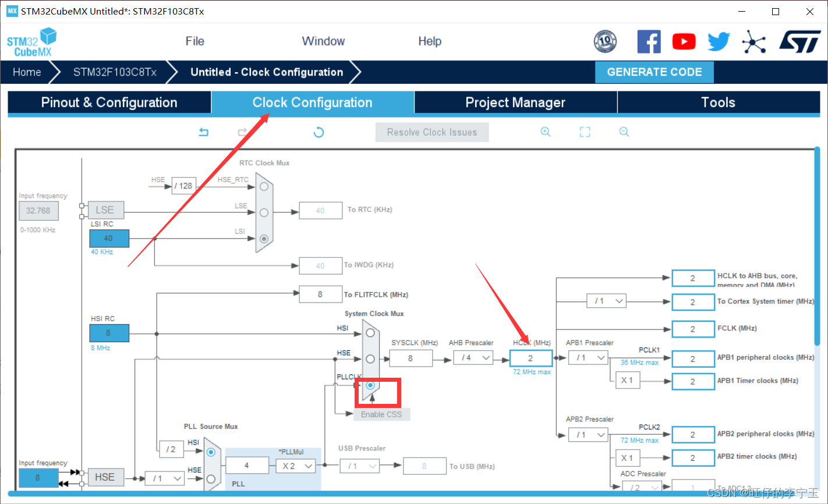Select HSE_RTC in RTC Clock Mux
Viewport: 828px width, 504px height.
click(x=264, y=187)
